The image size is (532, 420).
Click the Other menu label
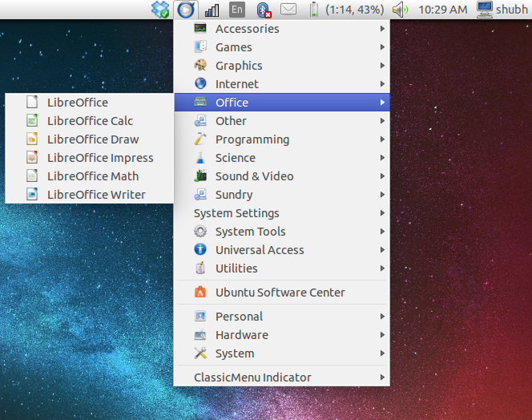tap(231, 121)
